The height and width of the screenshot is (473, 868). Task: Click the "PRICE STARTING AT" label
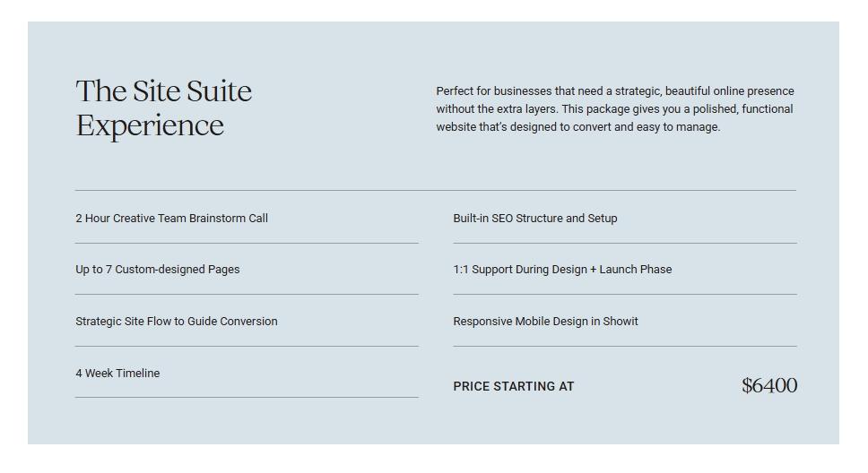click(x=513, y=387)
